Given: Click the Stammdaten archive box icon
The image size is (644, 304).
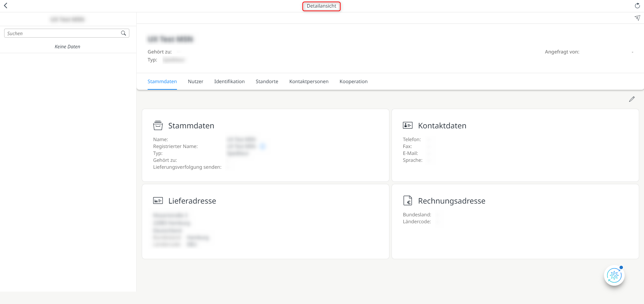Looking at the screenshot, I should click(x=158, y=125).
